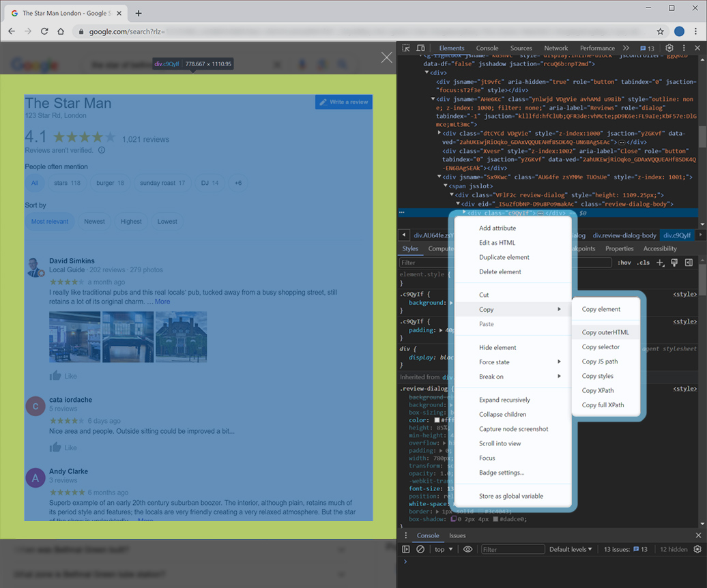
Task: Click the Write a review button
Action: click(344, 102)
